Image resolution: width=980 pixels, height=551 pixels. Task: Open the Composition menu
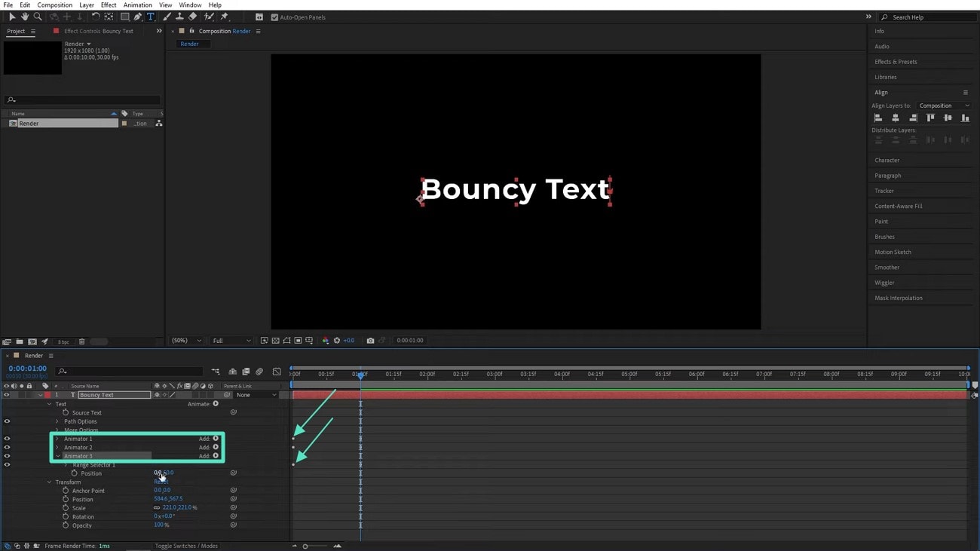(55, 5)
